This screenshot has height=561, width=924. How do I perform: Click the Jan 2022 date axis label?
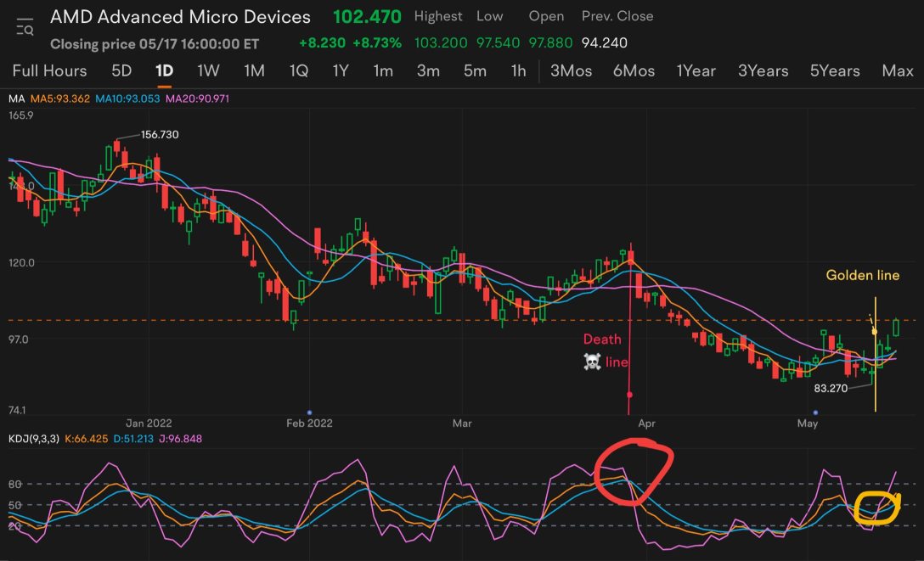[149, 424]
